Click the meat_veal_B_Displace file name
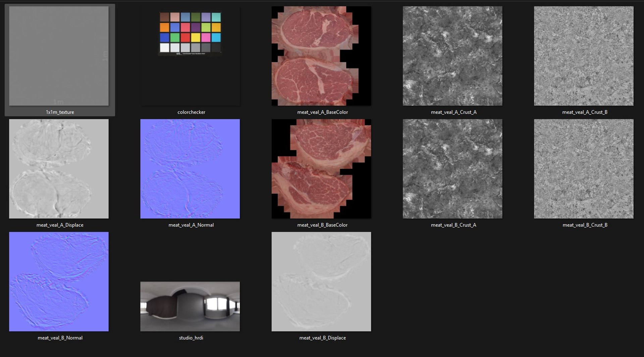644x357 pixels. tap(322, 338)
